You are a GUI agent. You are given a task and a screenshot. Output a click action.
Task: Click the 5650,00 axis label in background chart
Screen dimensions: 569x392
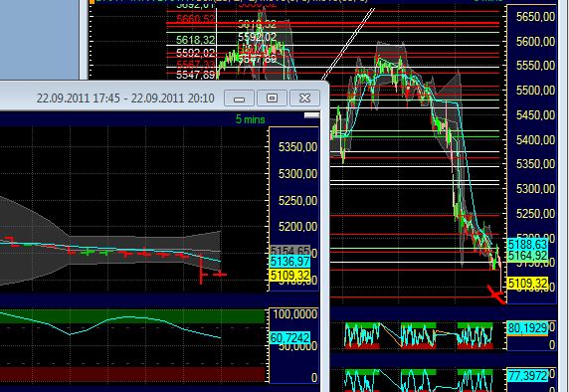tap(535, 17)
